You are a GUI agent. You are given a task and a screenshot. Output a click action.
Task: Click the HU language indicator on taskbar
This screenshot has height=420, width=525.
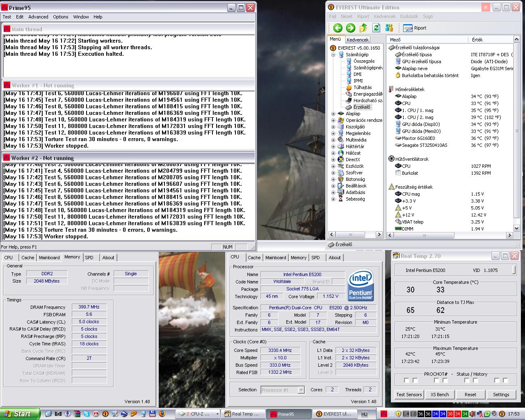coord(364,414)
